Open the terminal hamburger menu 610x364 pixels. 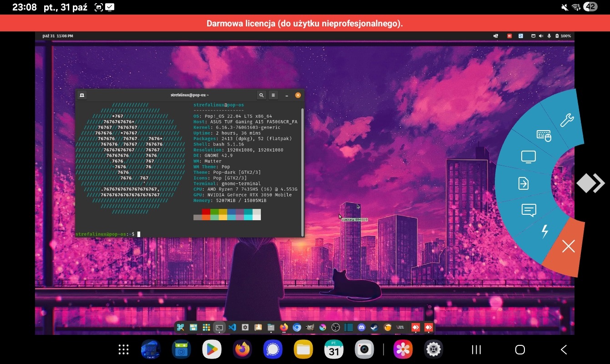(273, 95)
